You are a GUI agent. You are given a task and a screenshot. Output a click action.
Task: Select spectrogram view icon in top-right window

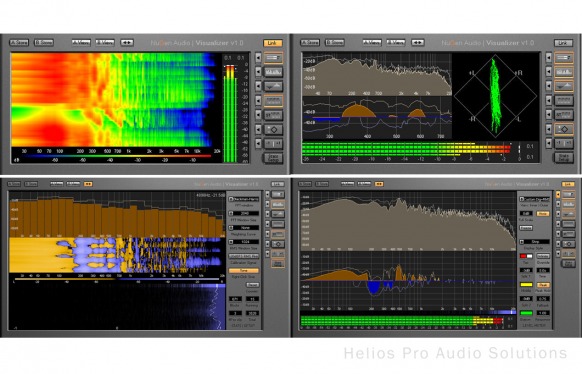[564, 100]
